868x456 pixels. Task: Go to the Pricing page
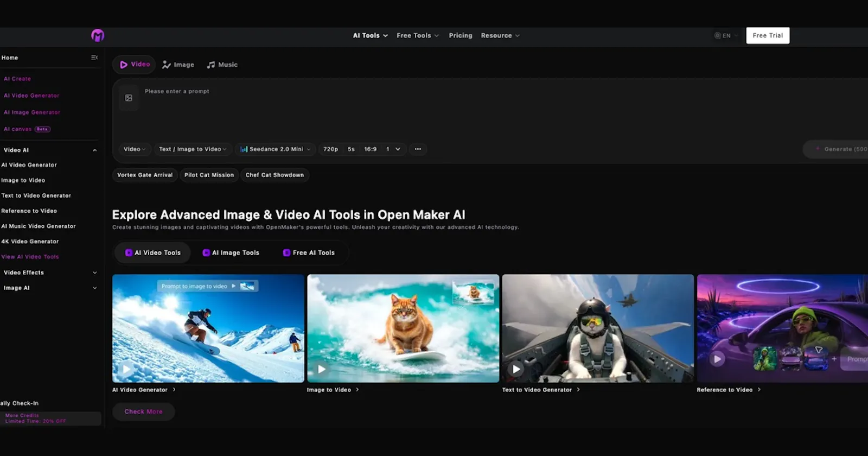(x=461, y=36)
